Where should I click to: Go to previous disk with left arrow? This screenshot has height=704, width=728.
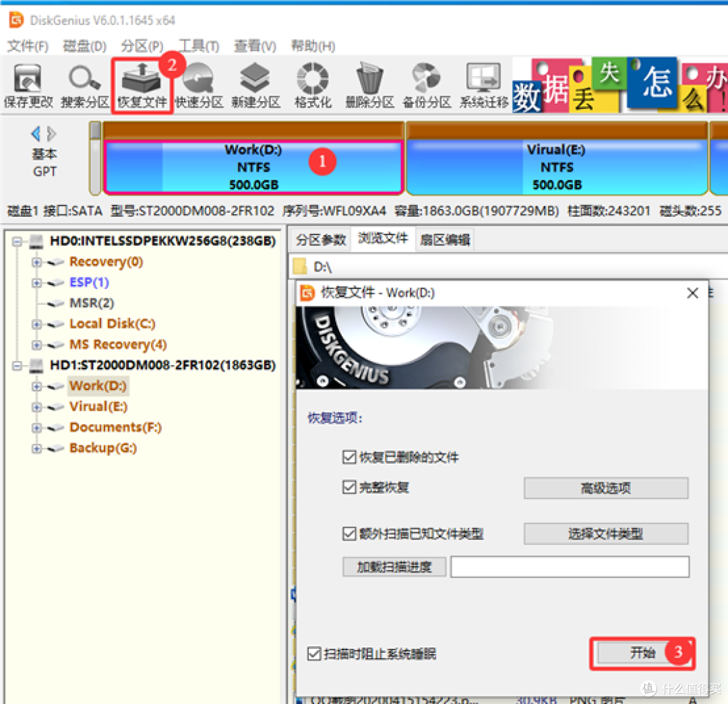[x=35, y=134]
